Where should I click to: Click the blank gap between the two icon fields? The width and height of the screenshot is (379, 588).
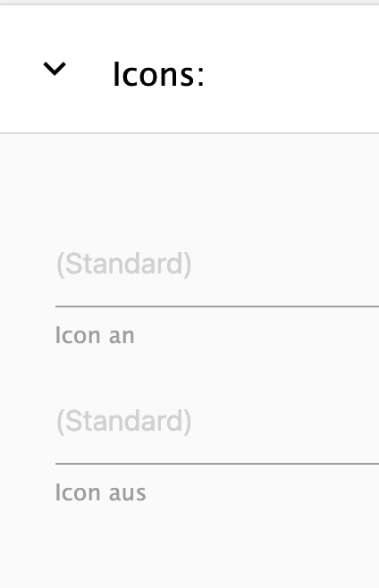[217, 375]
